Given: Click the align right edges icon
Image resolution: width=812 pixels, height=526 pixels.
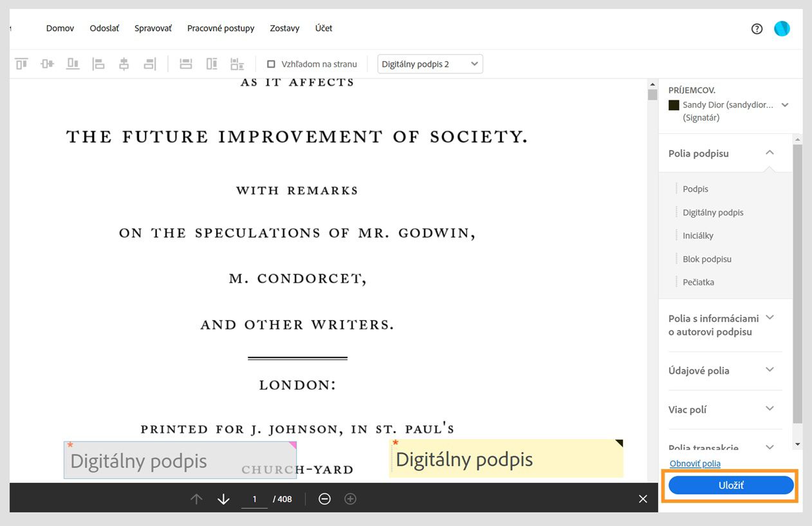Looking at the screenshot, I should 150,64.
